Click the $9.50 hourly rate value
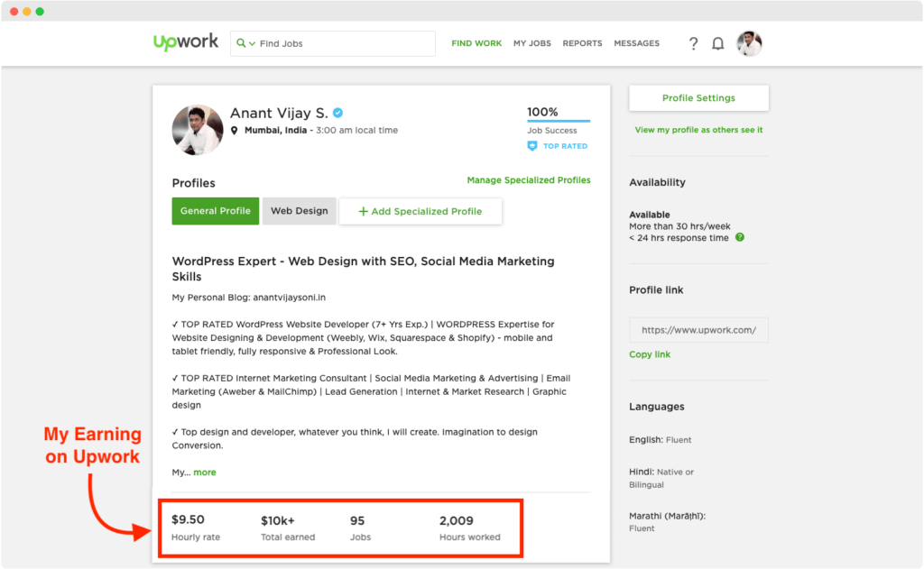 pos(188,519)
